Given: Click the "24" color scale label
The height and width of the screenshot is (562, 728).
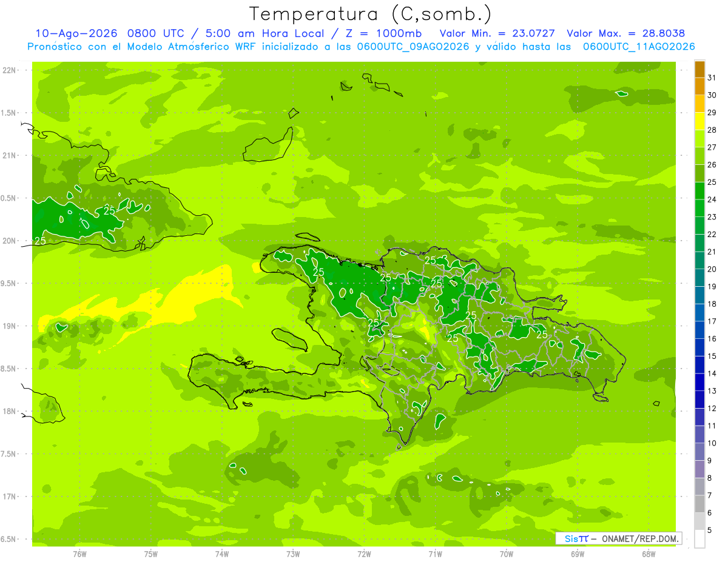Looking at the screenshot, I should tap(712, 199).
